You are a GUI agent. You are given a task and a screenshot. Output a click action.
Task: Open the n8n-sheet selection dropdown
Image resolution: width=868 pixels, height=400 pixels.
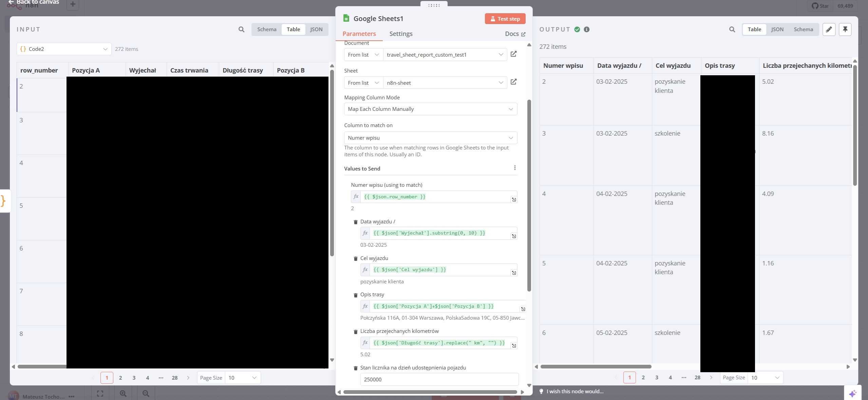(x=445, y=83)
